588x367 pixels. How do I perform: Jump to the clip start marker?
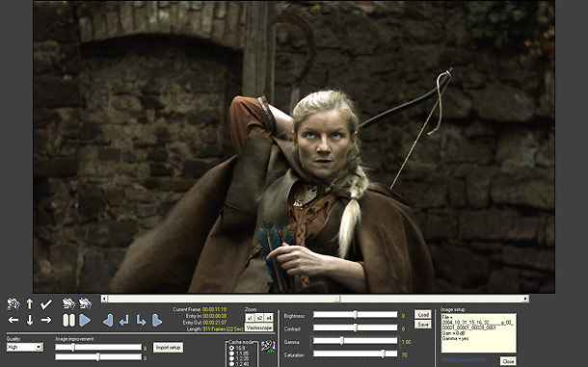point(108,320)
